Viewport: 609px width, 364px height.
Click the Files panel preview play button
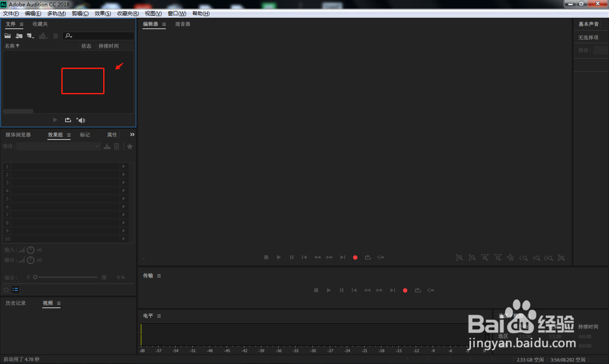[x=55, y=120]
